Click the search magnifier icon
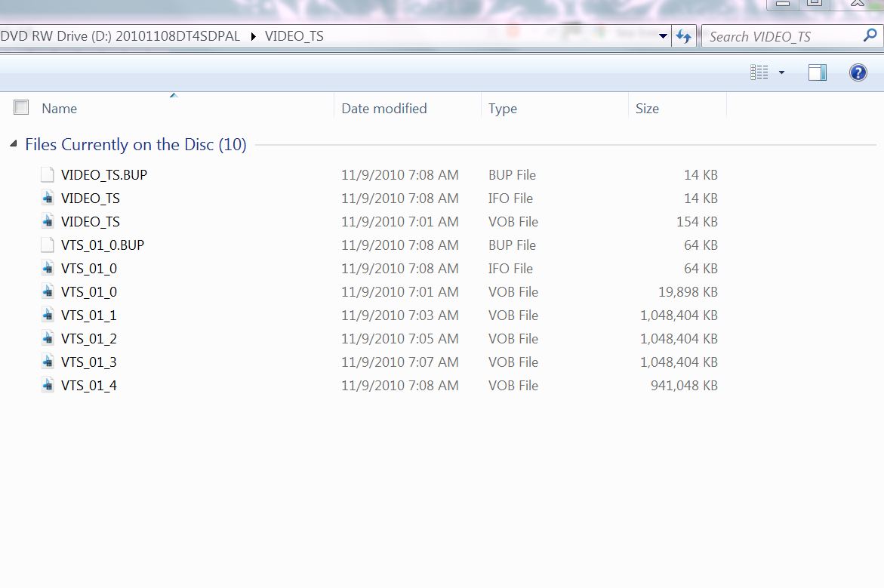 coord(870,35)
